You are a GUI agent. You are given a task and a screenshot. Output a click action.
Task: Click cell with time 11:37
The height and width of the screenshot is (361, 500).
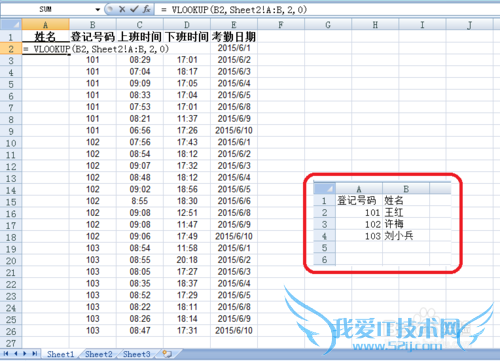tap(187, 119)
